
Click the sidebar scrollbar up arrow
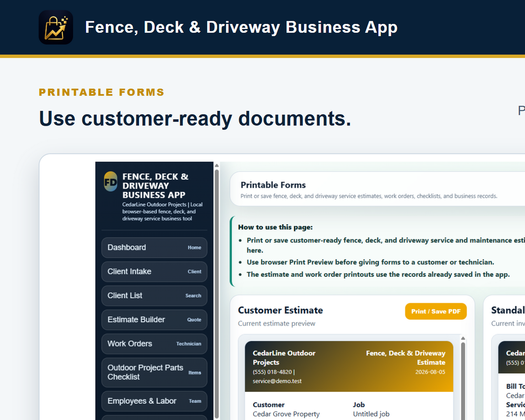[x=217, y=165]
